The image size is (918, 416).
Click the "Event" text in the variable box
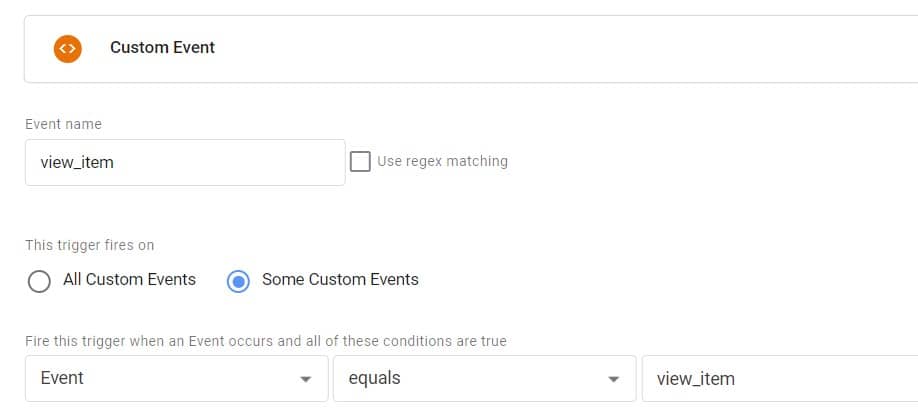[62, 378]
